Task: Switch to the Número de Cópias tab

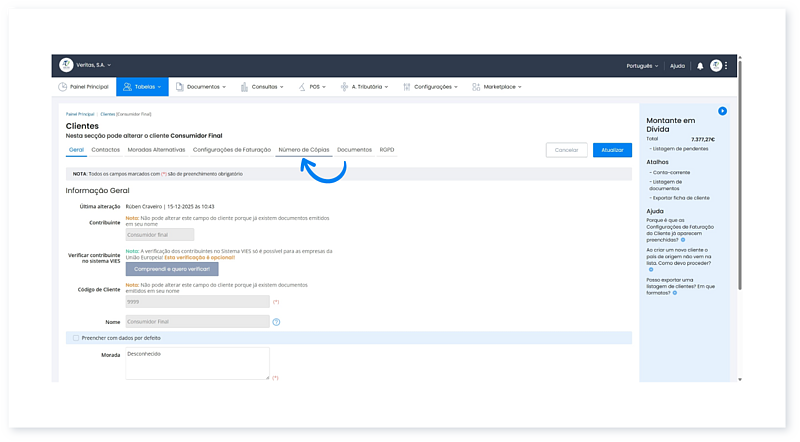Action: [304, 149]
